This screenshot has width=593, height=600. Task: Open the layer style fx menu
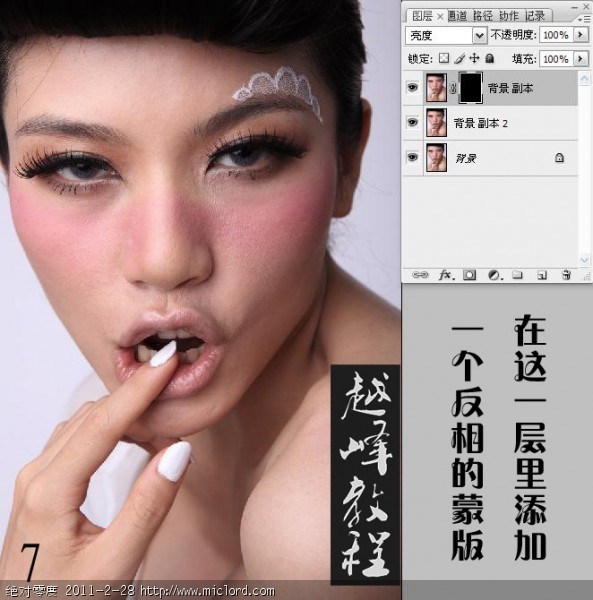point(446,275)
